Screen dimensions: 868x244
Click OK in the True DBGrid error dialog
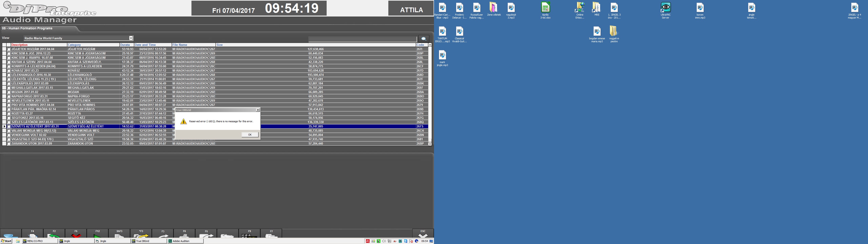pyautogui.click(x=250, y=134)
